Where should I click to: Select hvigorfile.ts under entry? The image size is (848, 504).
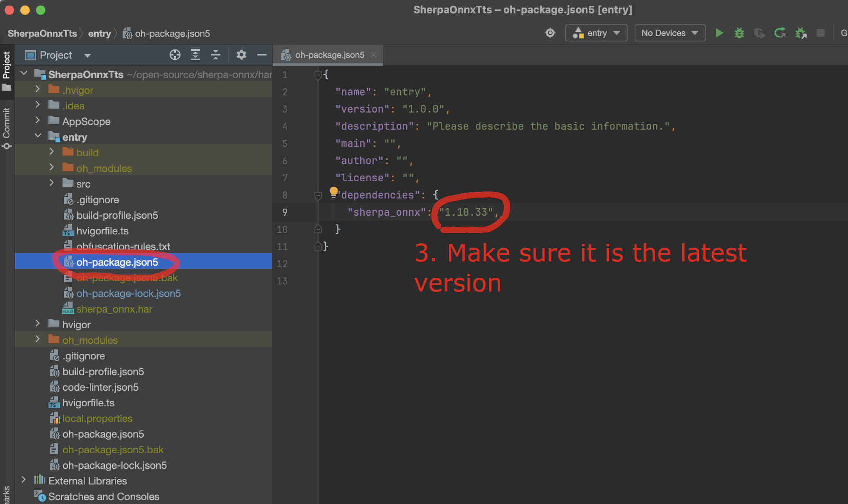point(102,231)
